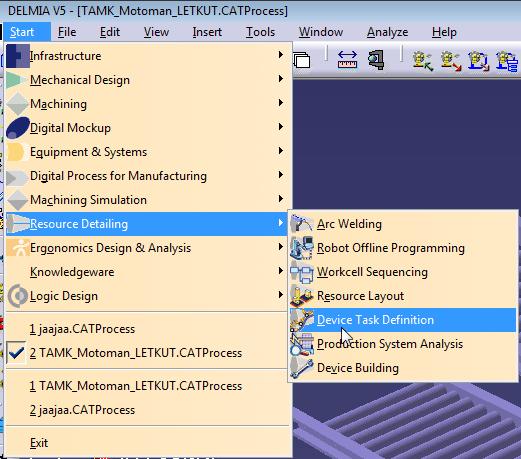Click the Mechanical Design green icon

(16, 80)
